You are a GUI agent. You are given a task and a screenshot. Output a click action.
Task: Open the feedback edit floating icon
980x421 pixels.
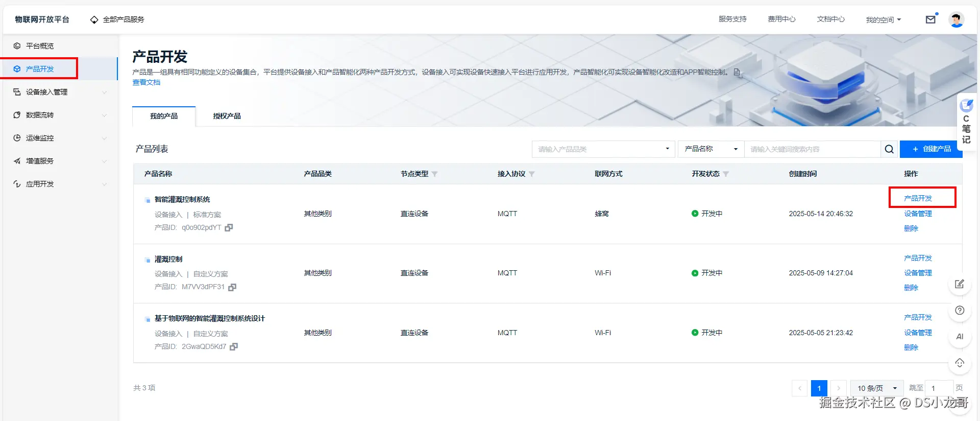click(x=960, y=284)
